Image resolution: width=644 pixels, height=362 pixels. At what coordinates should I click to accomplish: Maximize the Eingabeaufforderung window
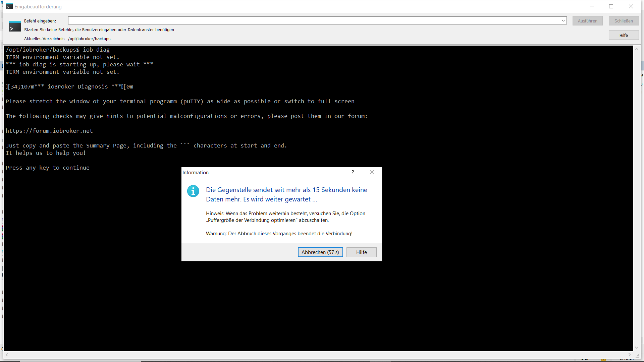pyautogui.click(x=611, y=6)
